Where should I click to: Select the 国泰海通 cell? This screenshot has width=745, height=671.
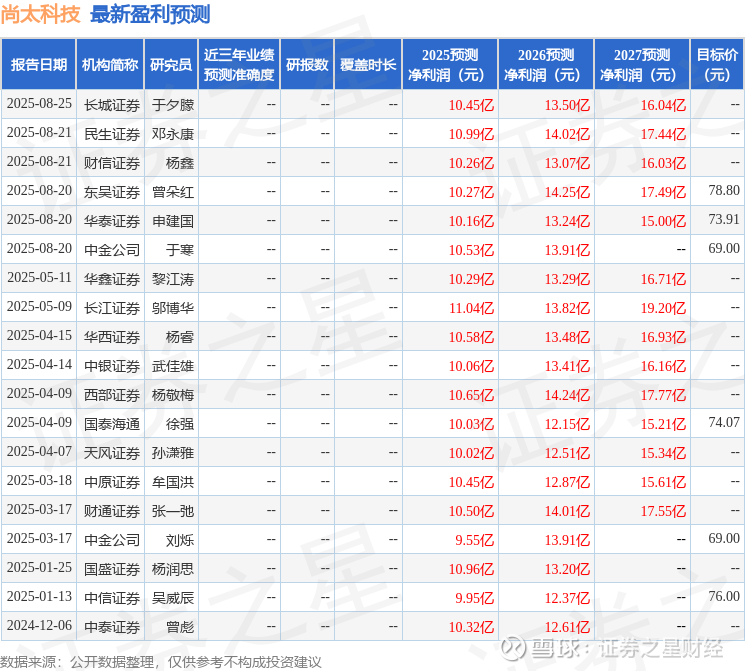click(x=112, y=424)
